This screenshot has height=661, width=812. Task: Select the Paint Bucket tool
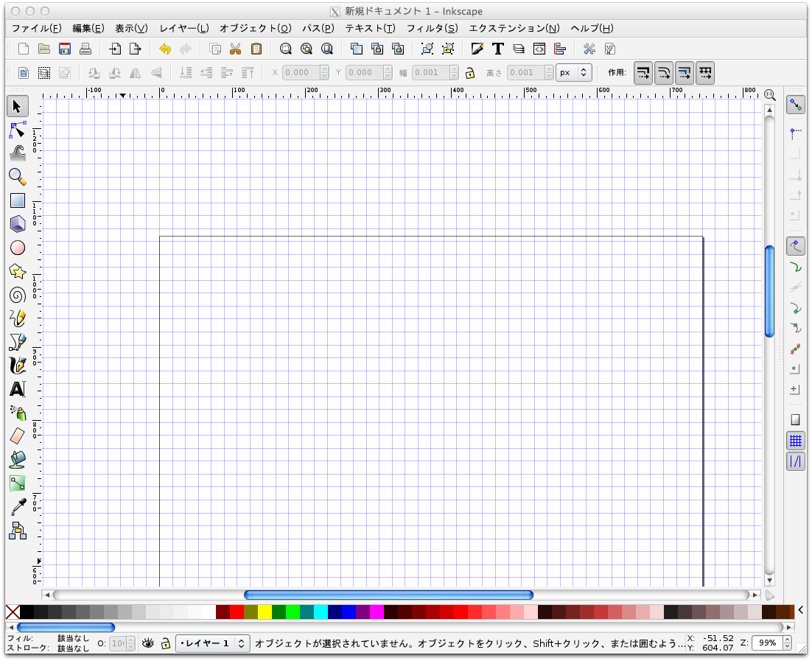click(18, 460)
